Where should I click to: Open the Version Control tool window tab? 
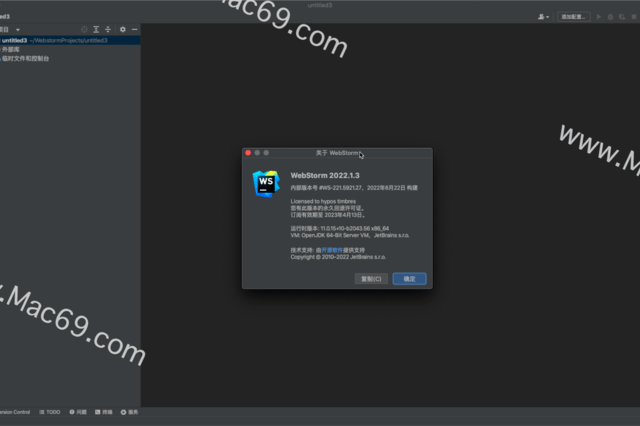15,412
